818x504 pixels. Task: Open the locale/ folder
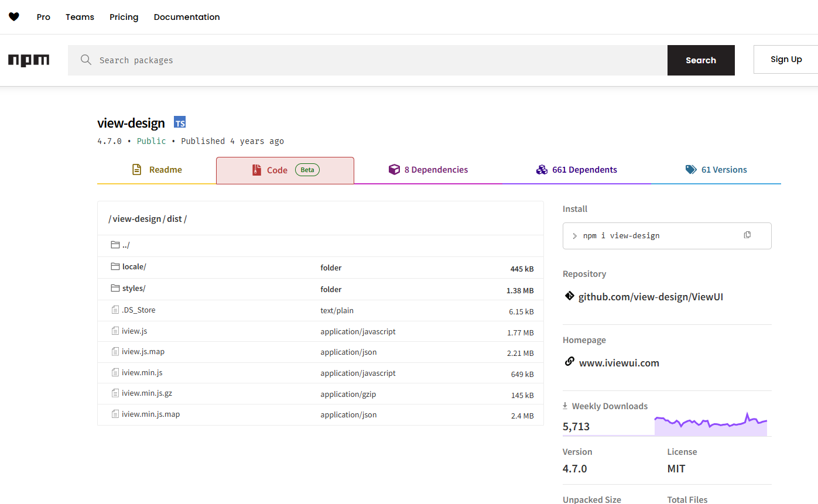click(x=134, y=267)
